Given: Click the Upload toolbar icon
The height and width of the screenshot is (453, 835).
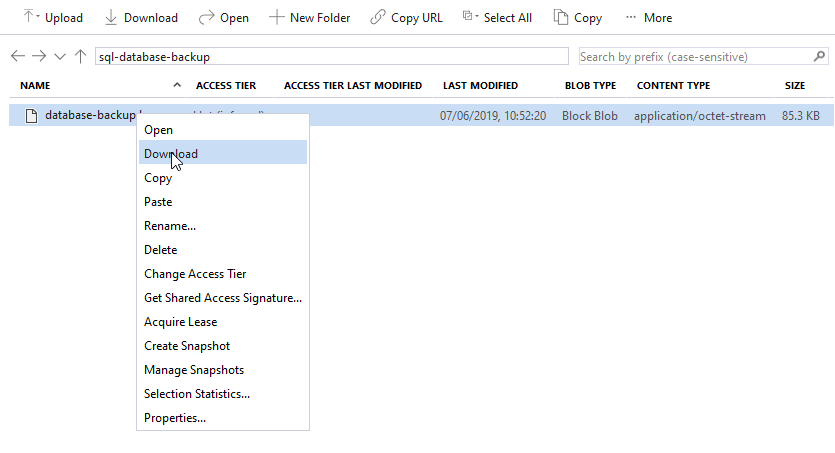Looking at the screenshot, I should coord(28,17).
